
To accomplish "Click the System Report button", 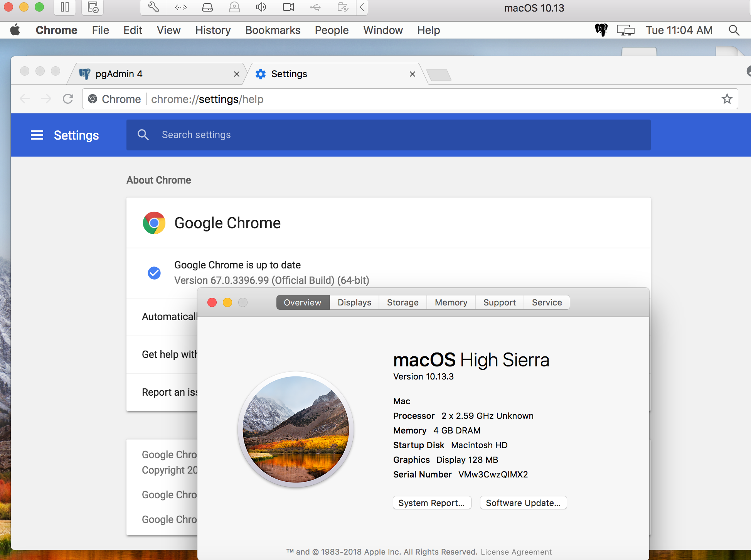I will pos(431,503).
